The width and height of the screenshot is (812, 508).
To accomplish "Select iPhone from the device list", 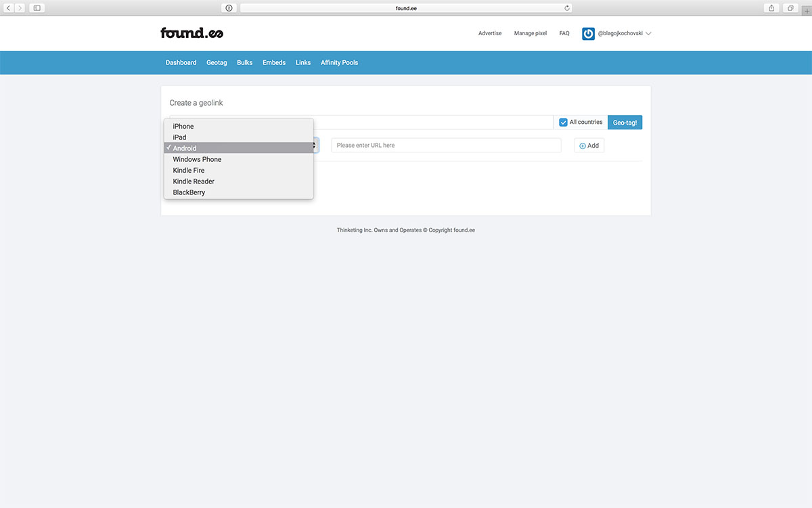I will 238,126.
